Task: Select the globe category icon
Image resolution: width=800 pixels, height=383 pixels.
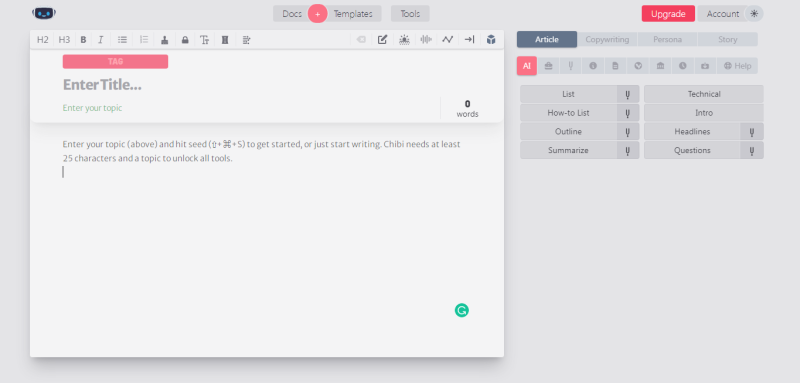Action: [638, 66]
